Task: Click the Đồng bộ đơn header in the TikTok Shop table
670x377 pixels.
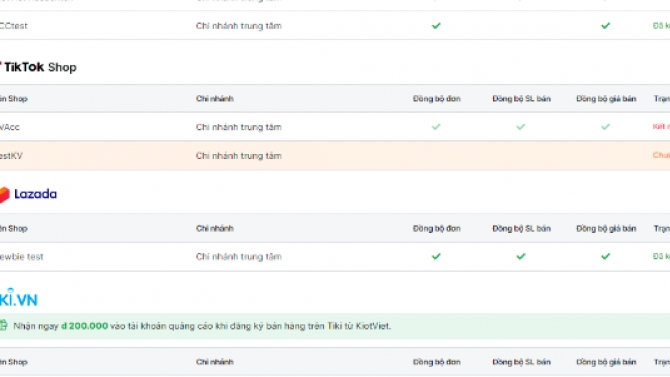Action: tap(436, 99)
